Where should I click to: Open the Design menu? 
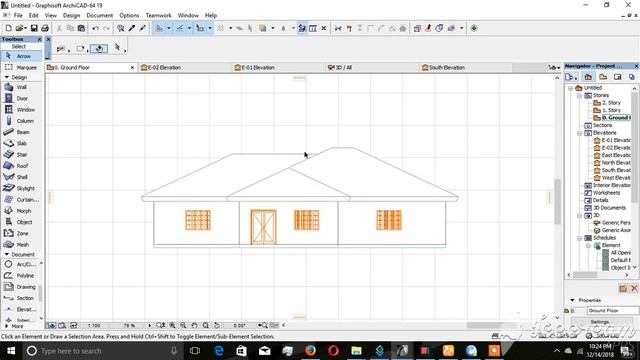(71, 16)
